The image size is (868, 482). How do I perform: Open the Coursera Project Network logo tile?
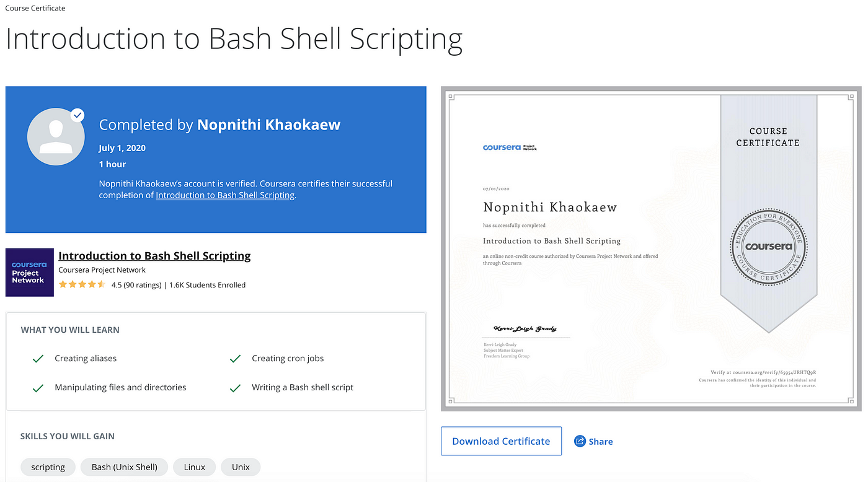[x=29, y=272]
